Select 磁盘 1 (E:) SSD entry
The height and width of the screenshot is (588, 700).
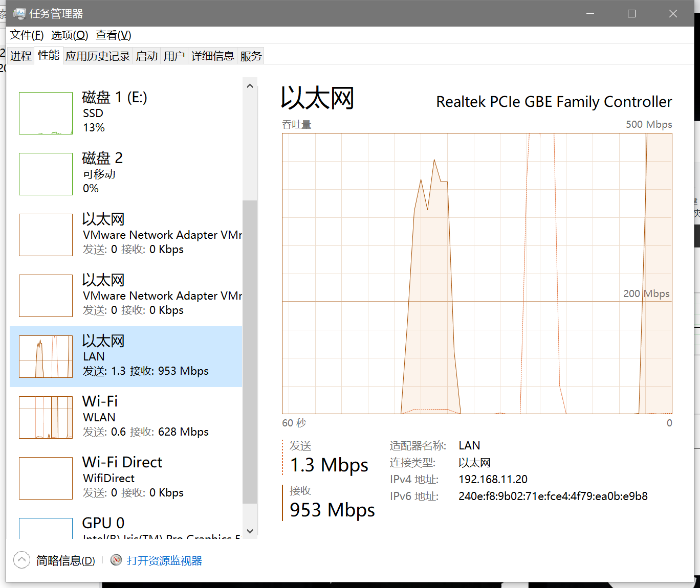click(126, 113)
